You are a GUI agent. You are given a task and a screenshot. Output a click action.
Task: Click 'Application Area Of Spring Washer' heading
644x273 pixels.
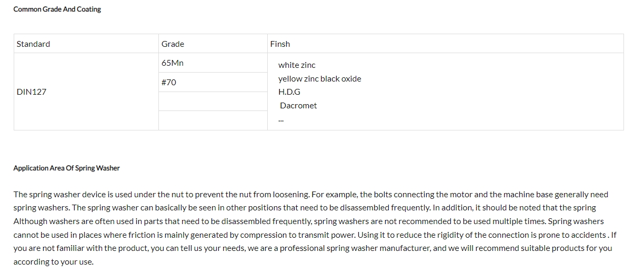pyautogui.click(x=66, y=168)
